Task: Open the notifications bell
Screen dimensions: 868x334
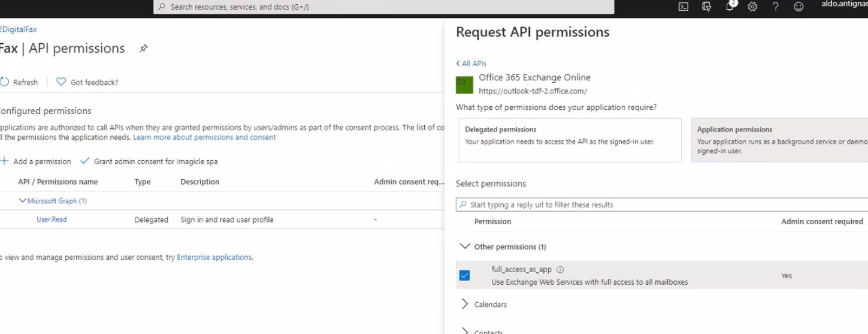Action: click(730, 7)
